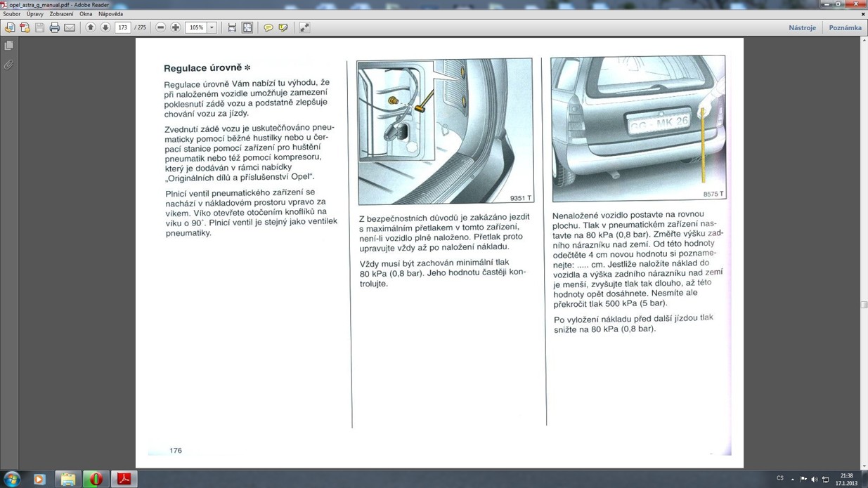
Task: Click the Print document icon
Action: pos(54,27)
